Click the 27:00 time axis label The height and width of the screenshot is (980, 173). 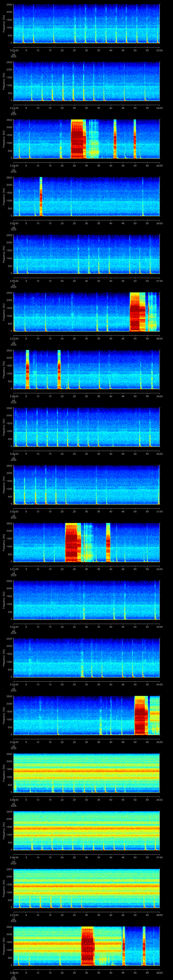[160, 281]
